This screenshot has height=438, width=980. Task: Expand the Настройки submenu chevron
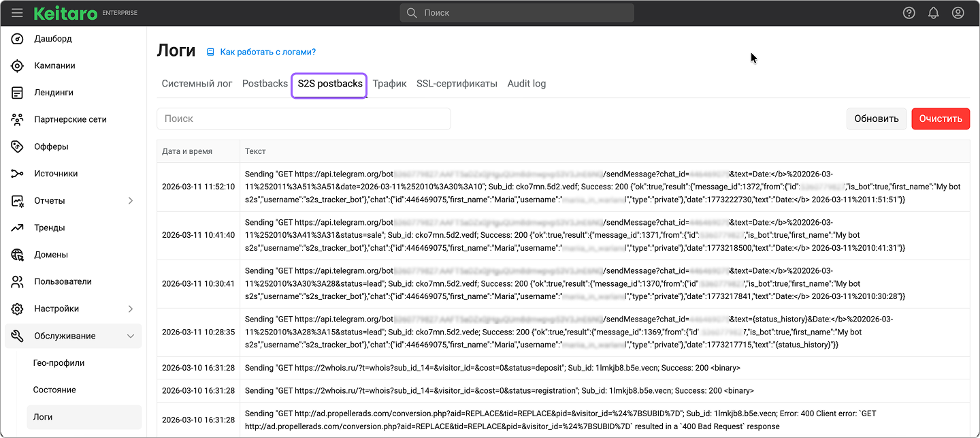click(x=131, y=309)
